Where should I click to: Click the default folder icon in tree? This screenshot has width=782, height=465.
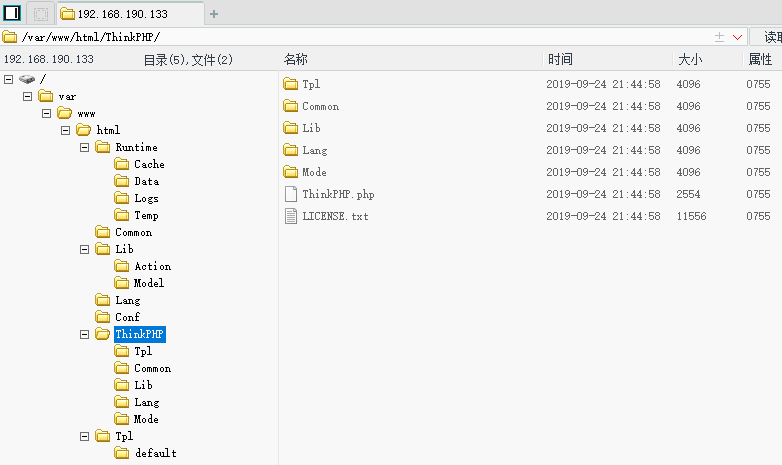click(122, 453)
